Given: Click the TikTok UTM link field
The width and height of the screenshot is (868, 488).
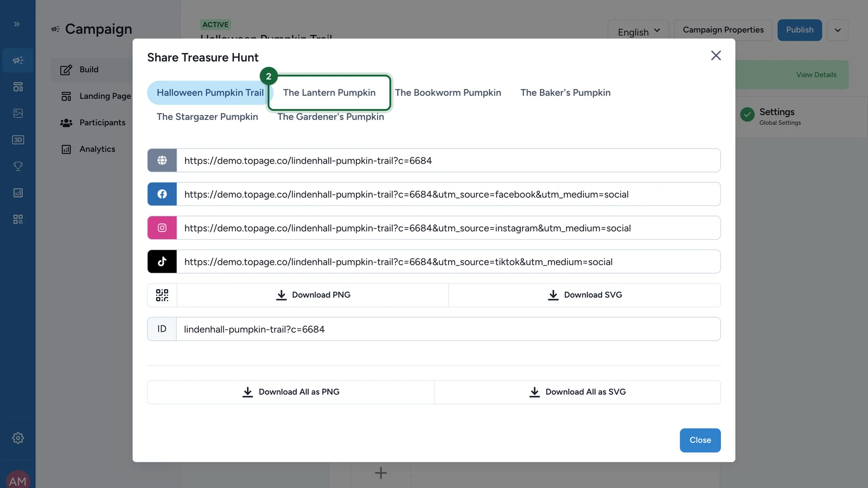Looking at the screenshot, I should 449,261.
